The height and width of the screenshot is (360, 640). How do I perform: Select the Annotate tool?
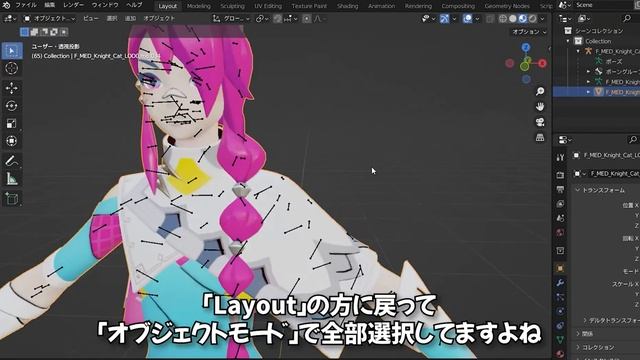pos(11,161)
